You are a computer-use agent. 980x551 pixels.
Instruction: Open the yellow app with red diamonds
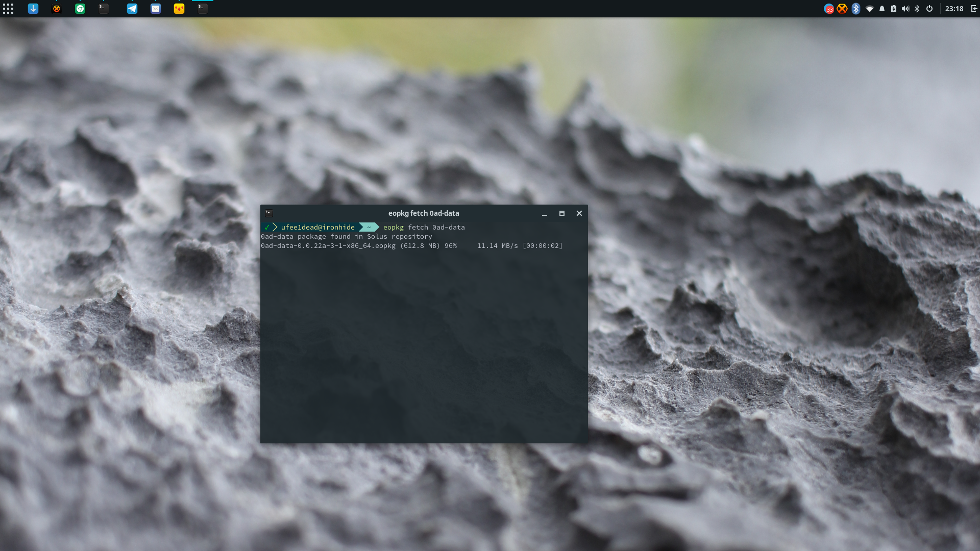(179, 9)
